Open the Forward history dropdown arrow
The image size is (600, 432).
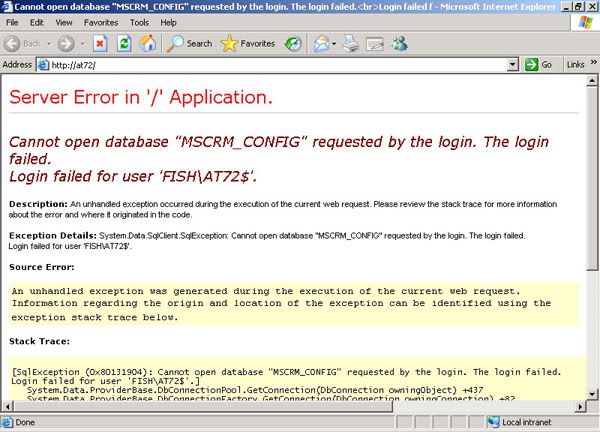click(x=83, y=44)
